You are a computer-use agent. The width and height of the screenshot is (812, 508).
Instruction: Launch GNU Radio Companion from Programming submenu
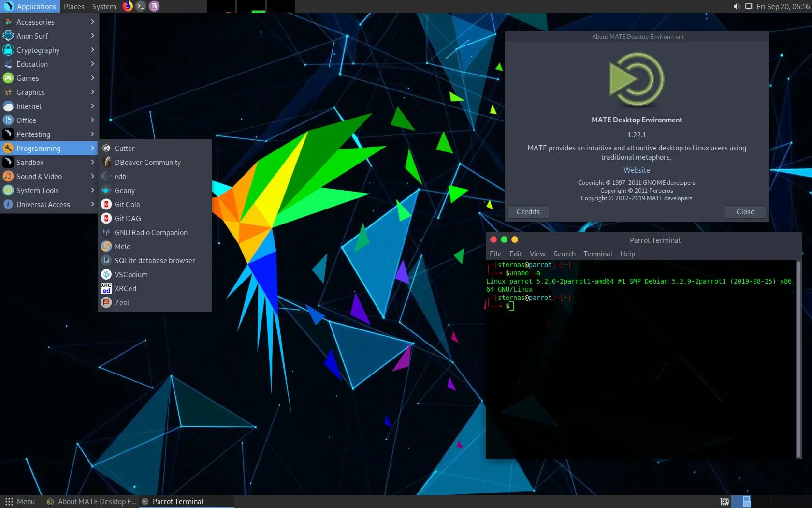tap(151, 232)
